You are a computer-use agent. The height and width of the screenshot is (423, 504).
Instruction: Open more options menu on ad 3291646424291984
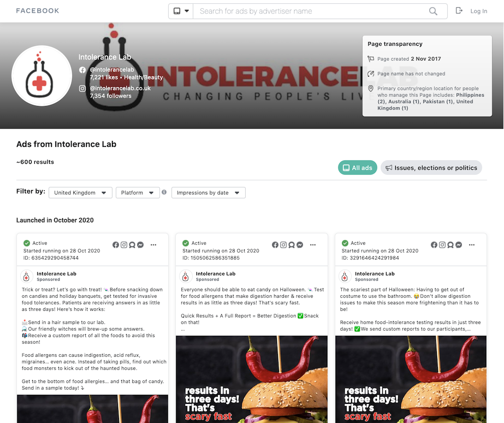pyautogui.click(x=472, y=245)
